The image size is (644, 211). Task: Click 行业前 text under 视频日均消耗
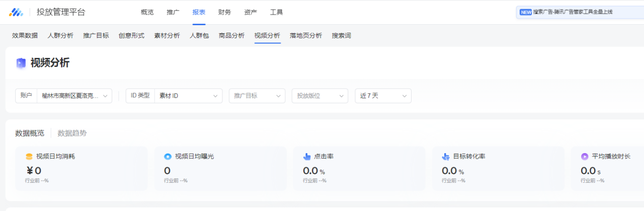pos(37,180)
